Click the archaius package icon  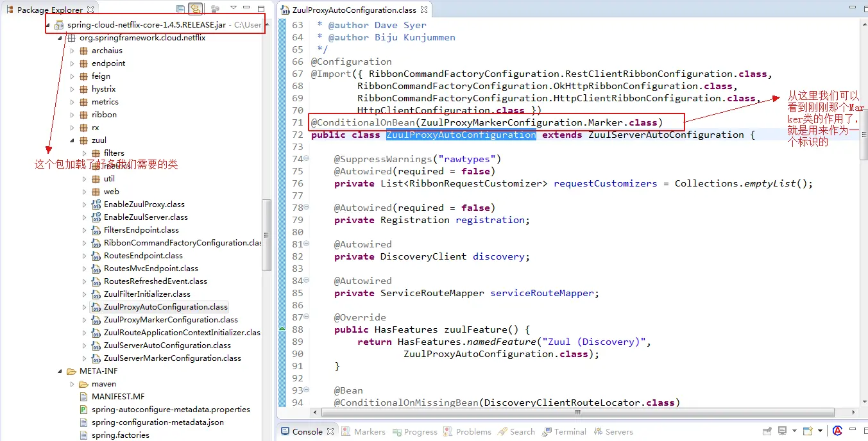click(83, 51)
